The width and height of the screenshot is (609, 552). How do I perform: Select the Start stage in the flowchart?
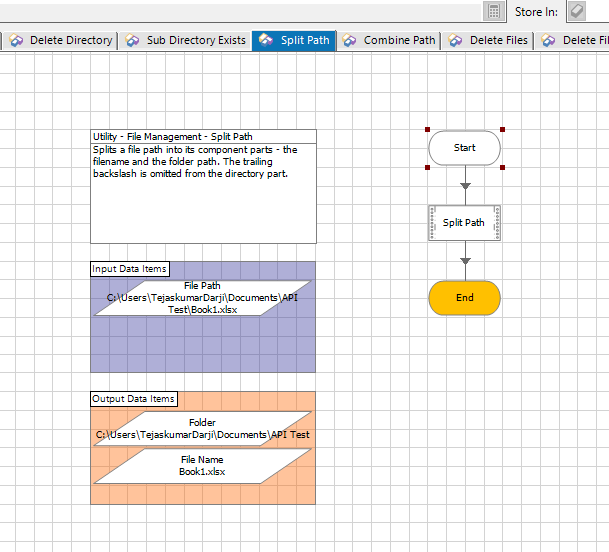point(464,148)
